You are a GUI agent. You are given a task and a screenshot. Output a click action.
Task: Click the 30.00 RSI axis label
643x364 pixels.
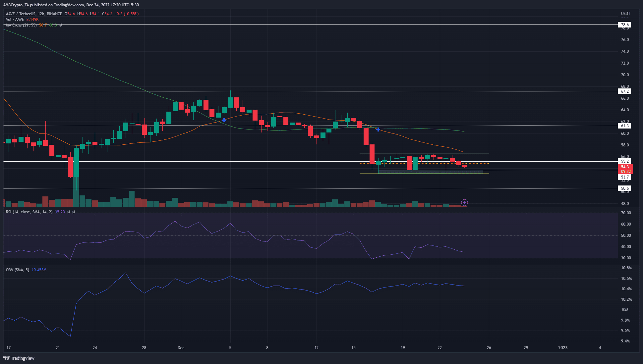[x=626, y=258]
